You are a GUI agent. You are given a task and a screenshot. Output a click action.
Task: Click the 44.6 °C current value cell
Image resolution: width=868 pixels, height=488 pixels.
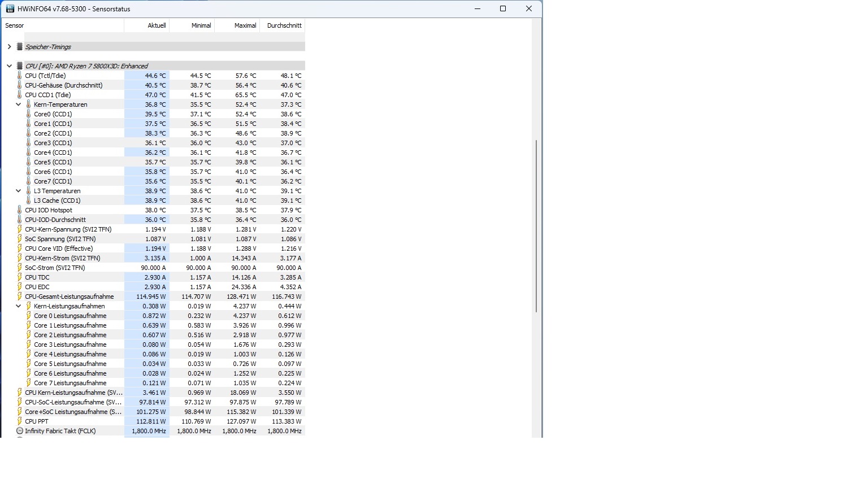click(x=147, y=76)
